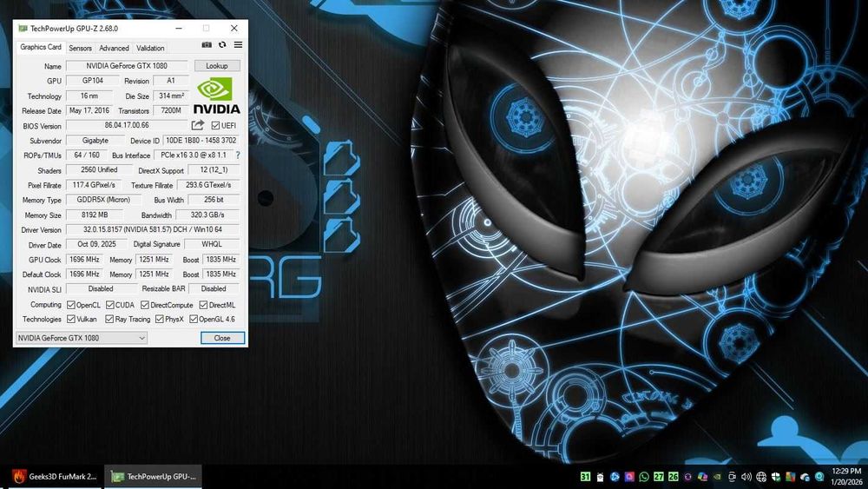This screenshot has width=868, height=489.
Task: Select the Graphics Card tab
Action: pos(41,47)
